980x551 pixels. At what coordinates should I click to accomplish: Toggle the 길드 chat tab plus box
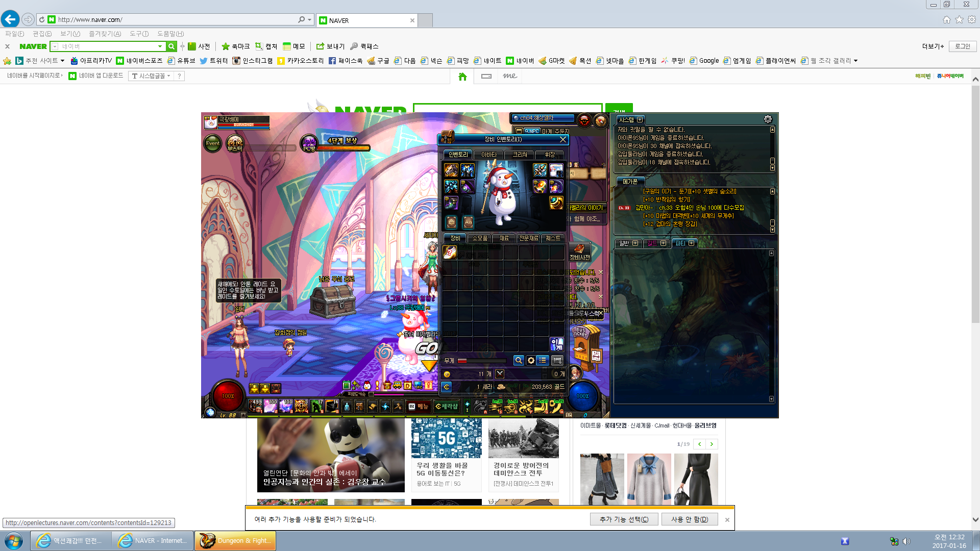(663, 243)
